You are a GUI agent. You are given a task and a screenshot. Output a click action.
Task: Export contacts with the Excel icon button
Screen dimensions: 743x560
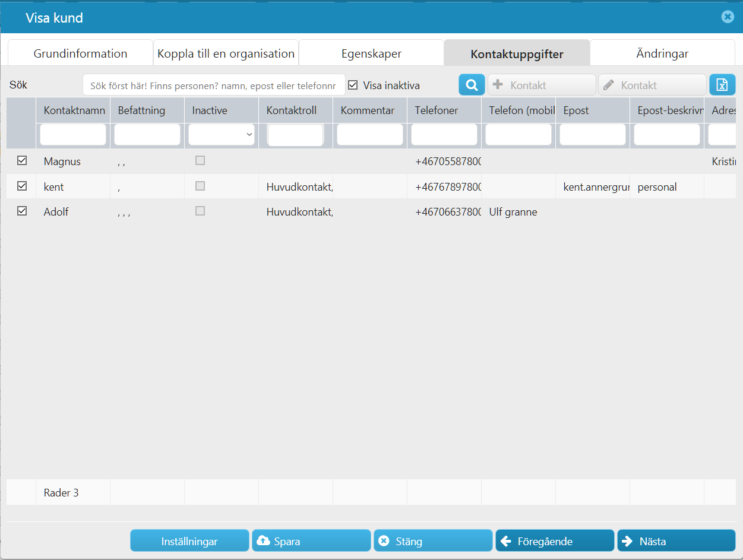coord(722,85)
